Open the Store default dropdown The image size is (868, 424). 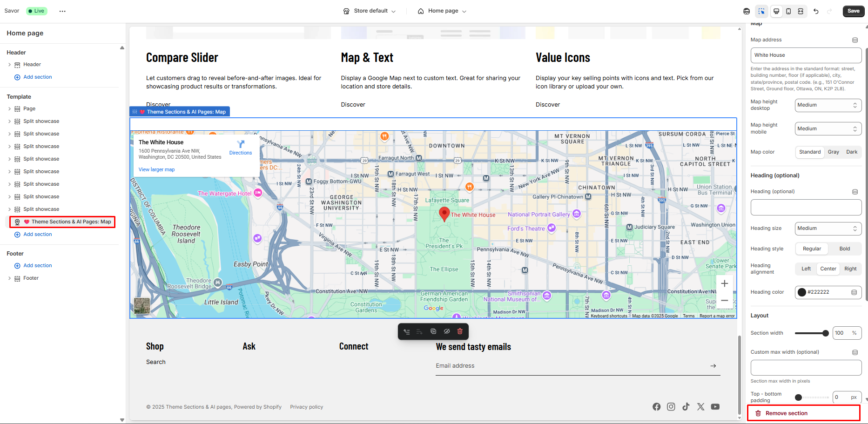coord(370,11)
